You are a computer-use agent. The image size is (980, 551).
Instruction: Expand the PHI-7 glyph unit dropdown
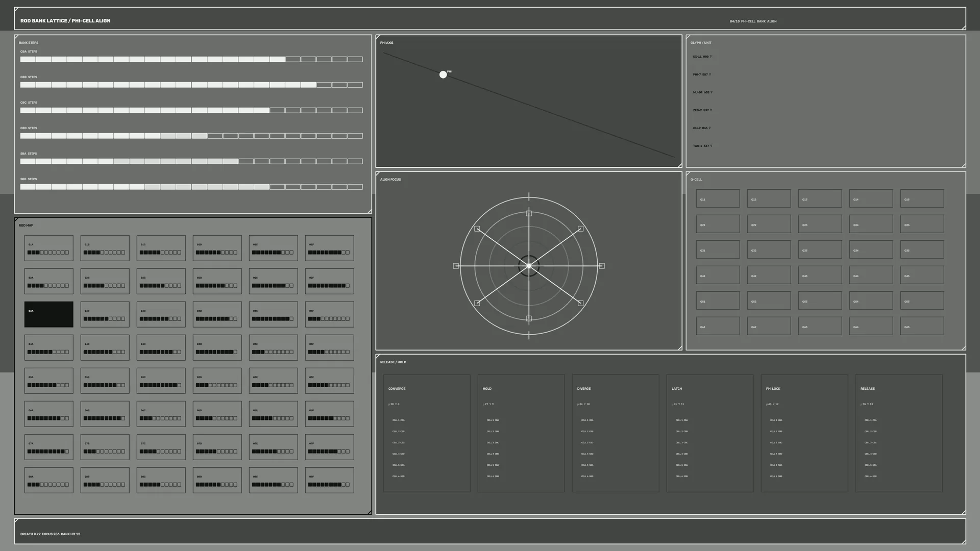(x=702, y=74)
